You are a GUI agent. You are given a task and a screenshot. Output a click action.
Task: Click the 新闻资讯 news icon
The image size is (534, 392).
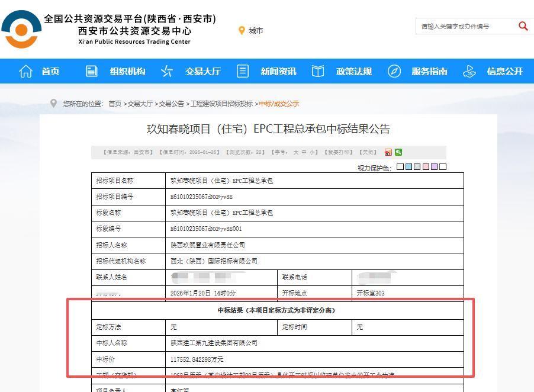click(242, 71)
